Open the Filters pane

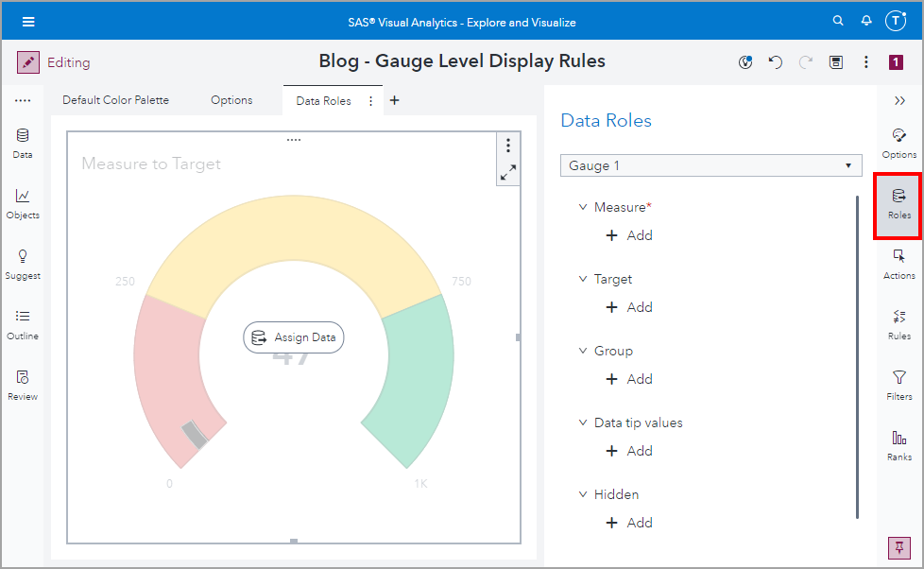click(898, 384)
